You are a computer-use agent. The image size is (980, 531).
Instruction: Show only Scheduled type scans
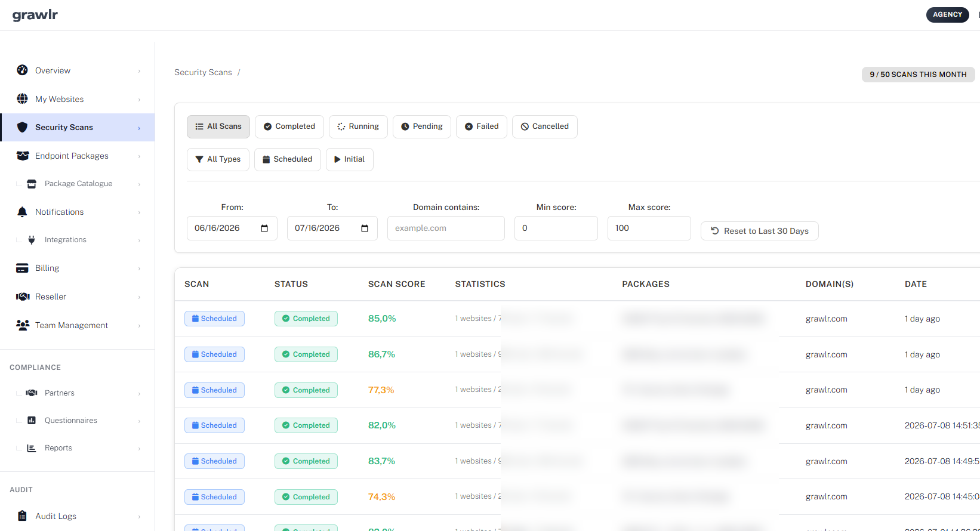pos(288,159)
